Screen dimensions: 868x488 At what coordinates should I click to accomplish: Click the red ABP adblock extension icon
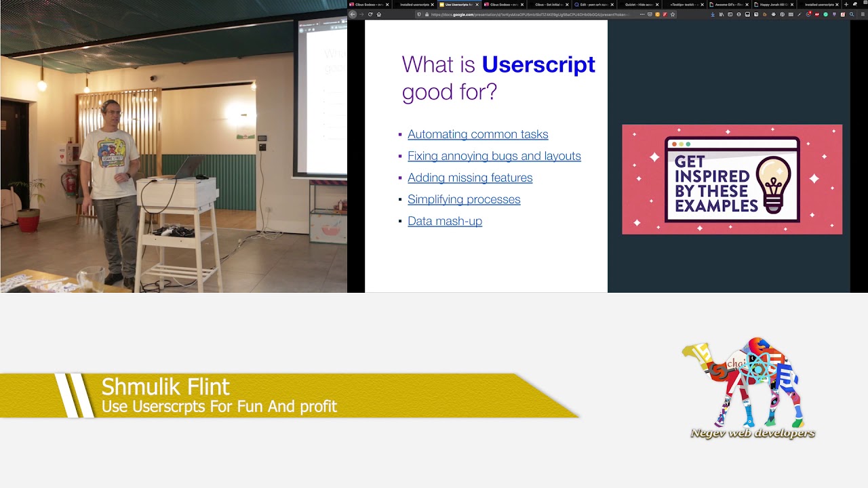(817, 14)
